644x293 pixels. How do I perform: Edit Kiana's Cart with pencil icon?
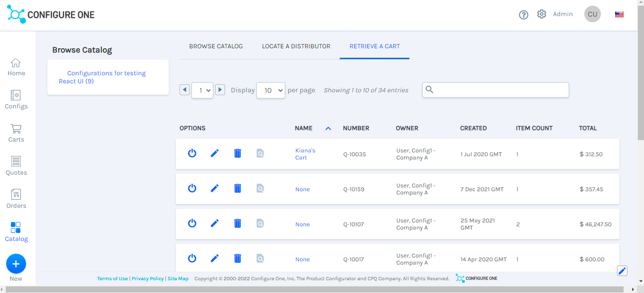pos(215,153)
